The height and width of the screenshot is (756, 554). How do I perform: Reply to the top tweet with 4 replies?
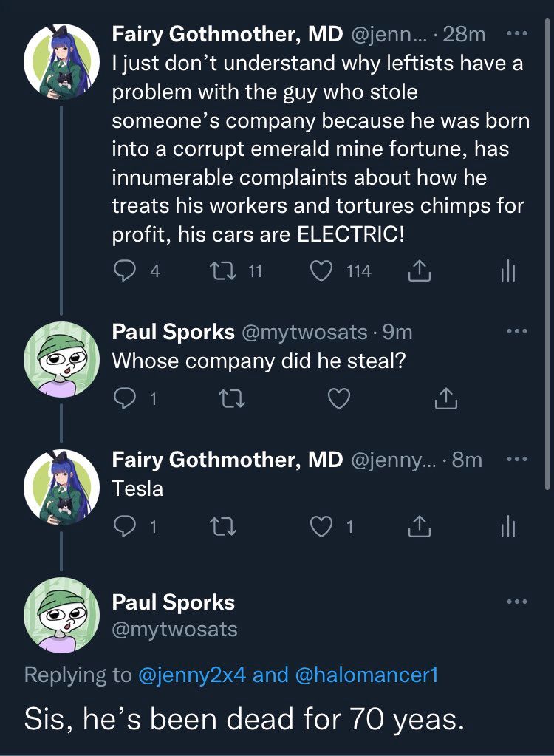[x=125, y=272]
